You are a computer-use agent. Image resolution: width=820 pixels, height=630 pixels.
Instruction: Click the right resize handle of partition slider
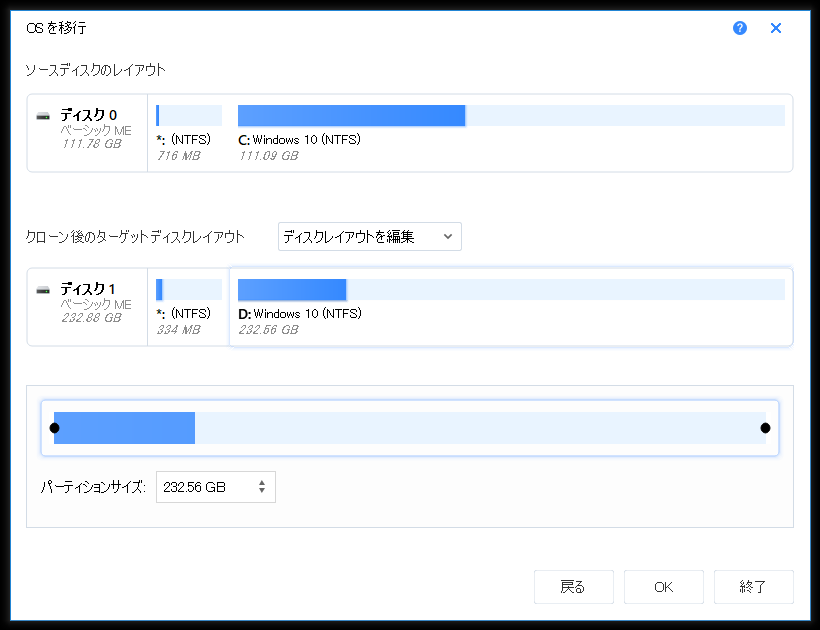point(765,428)
